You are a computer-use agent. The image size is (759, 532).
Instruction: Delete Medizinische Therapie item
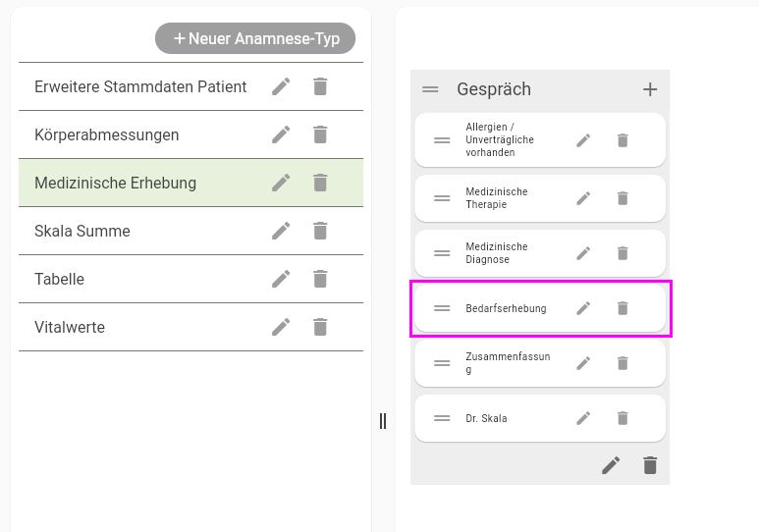tap(623, 198)
